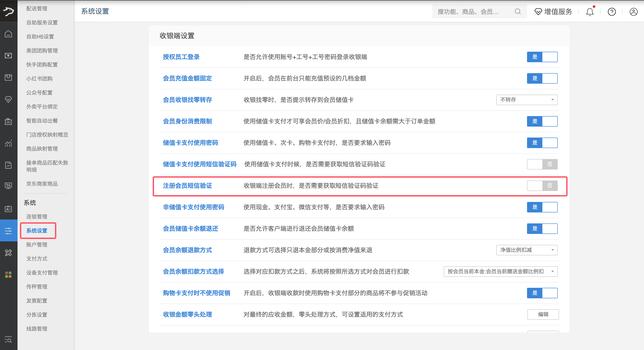Viewport: 644px width, 350px height.
Task: Open 外卖平台绑定 menu item
Action: click(42, 106)
